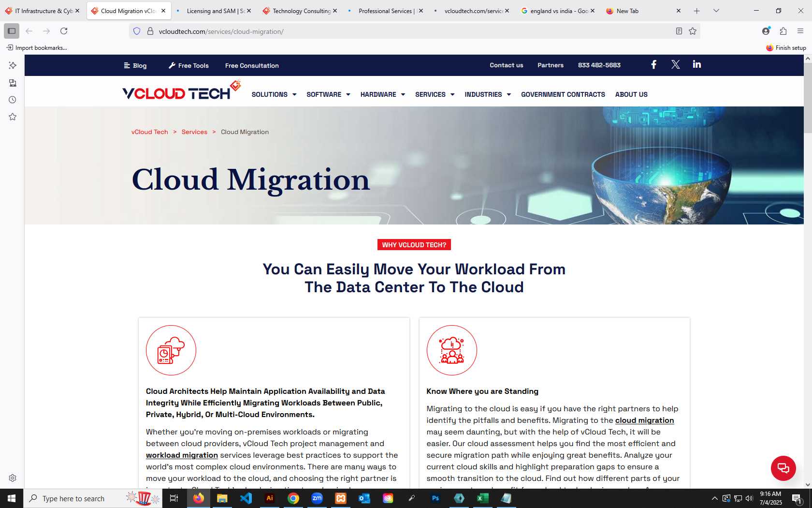Screen dimensions: 812x508
Task: Follow the workload migration hyperlink
Action: pos(182,455)
